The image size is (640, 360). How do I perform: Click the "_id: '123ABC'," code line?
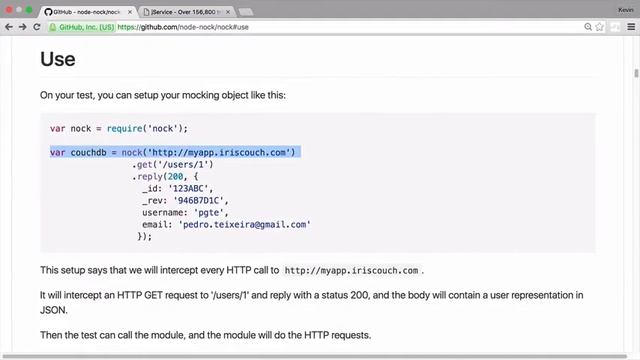178,189
